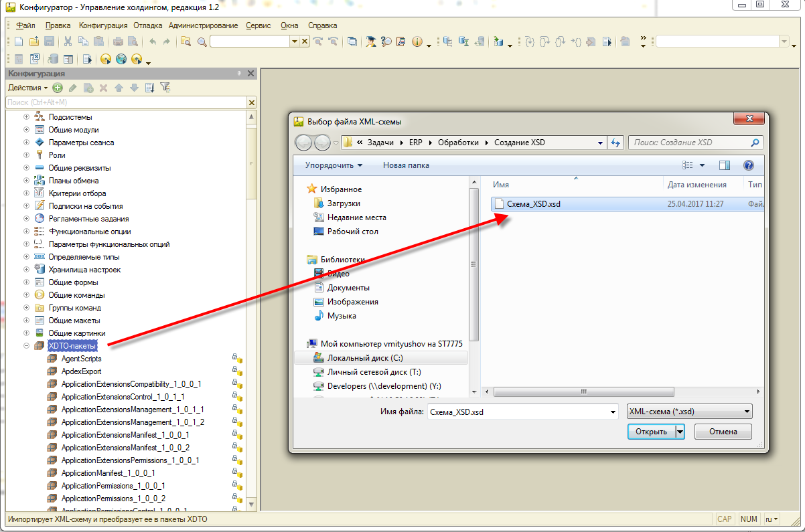805x532 pixels.
Task: Click the Отмена button
Action: click(x=723, y=432)
